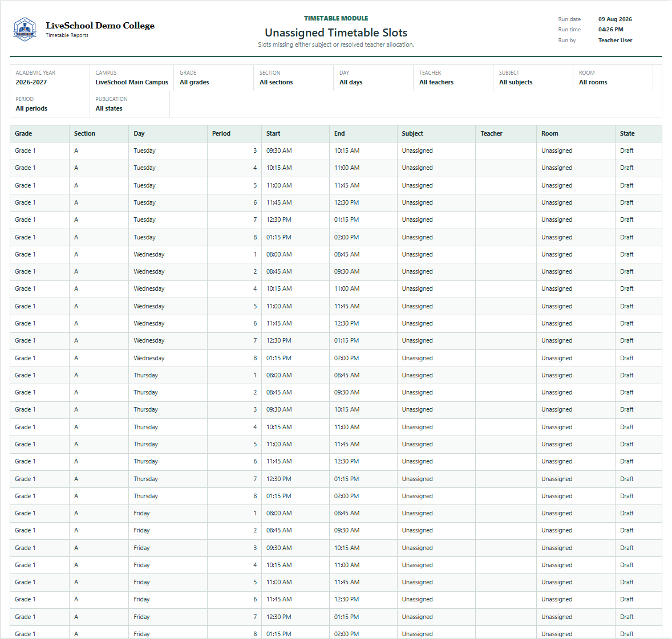This screenshot has height=639, width=672.
Task: Click the report description about missing subject
Action: tap(336, 44)
